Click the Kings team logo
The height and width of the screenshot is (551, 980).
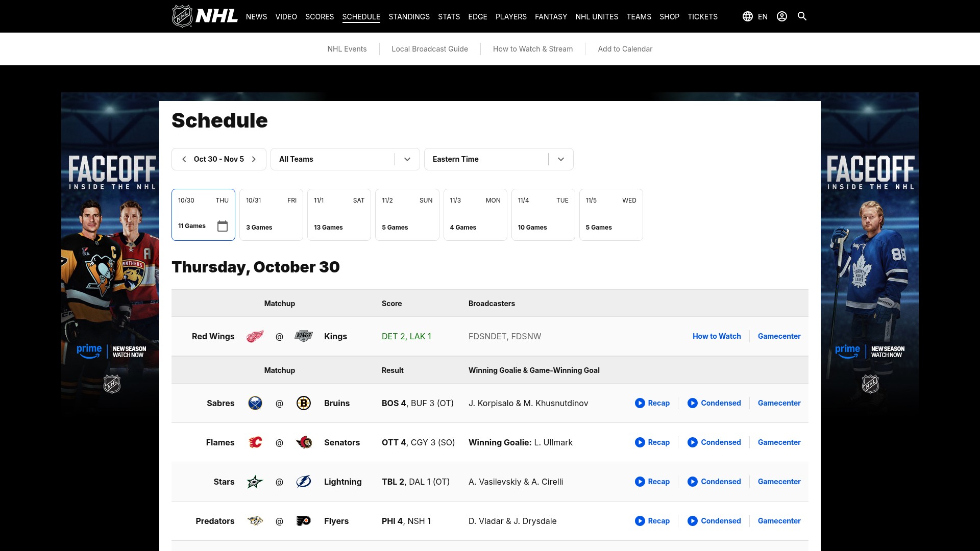(304, 336)
